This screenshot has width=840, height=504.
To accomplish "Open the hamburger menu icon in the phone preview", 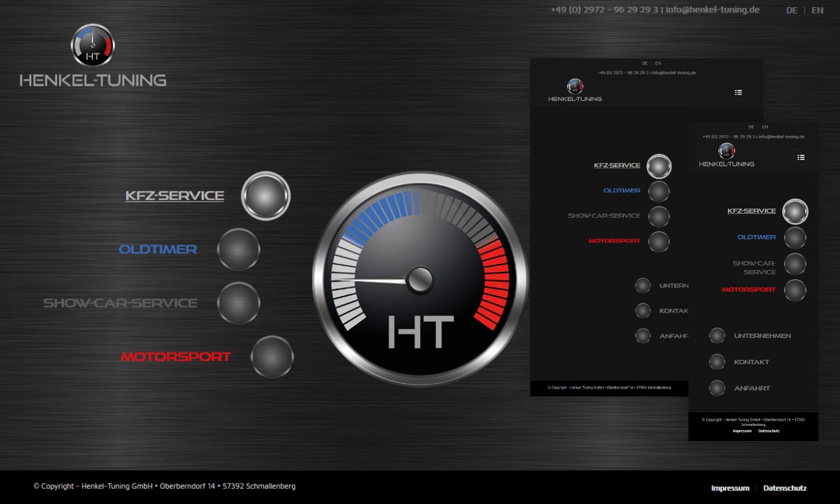I will pos(800,157).
